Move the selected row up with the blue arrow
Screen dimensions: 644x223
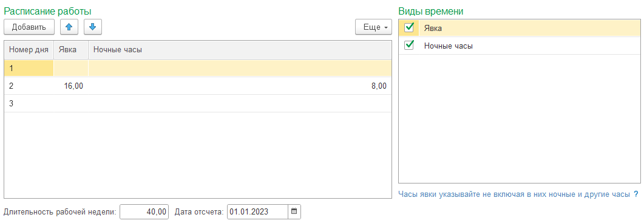point(69,27)
